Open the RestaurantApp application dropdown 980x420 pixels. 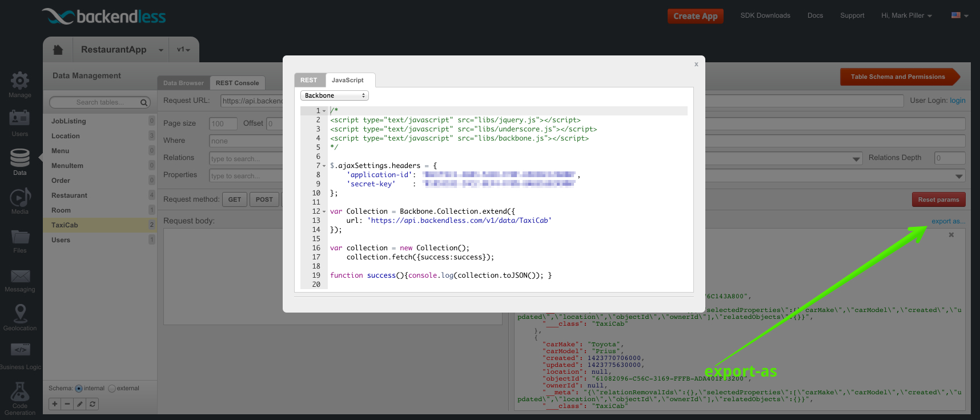(x=161, y=50)
